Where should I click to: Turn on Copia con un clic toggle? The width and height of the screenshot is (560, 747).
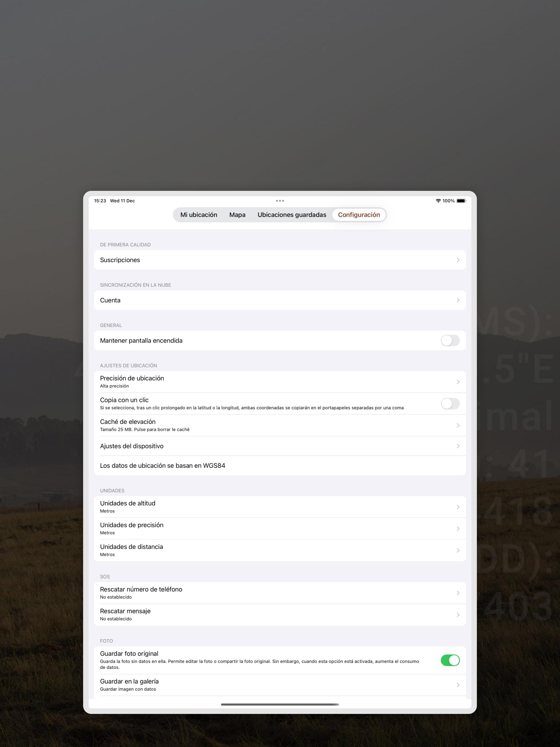[450, 404]
